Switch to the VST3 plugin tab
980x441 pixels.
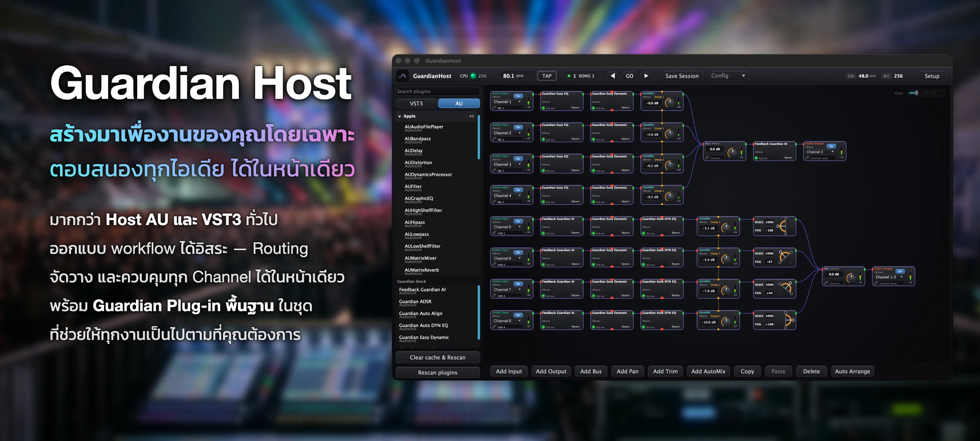point(416,104)
